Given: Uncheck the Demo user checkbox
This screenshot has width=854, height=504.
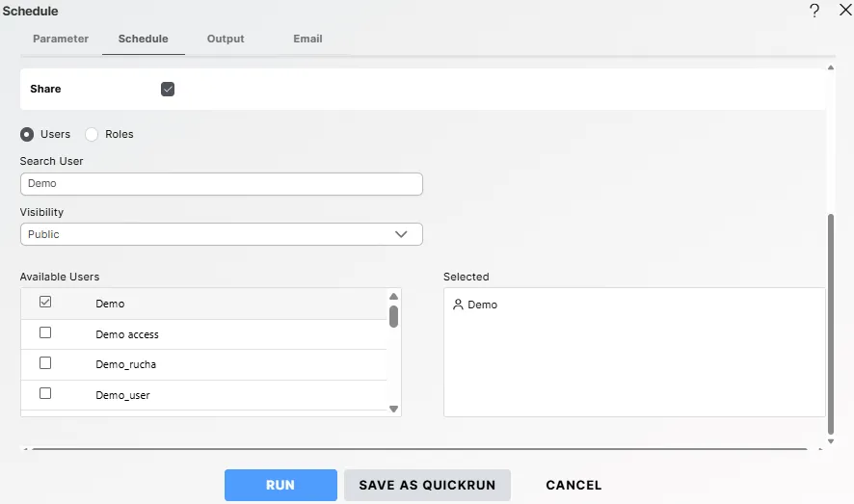Looking at the screenshot, I should (x=45, y=303).
